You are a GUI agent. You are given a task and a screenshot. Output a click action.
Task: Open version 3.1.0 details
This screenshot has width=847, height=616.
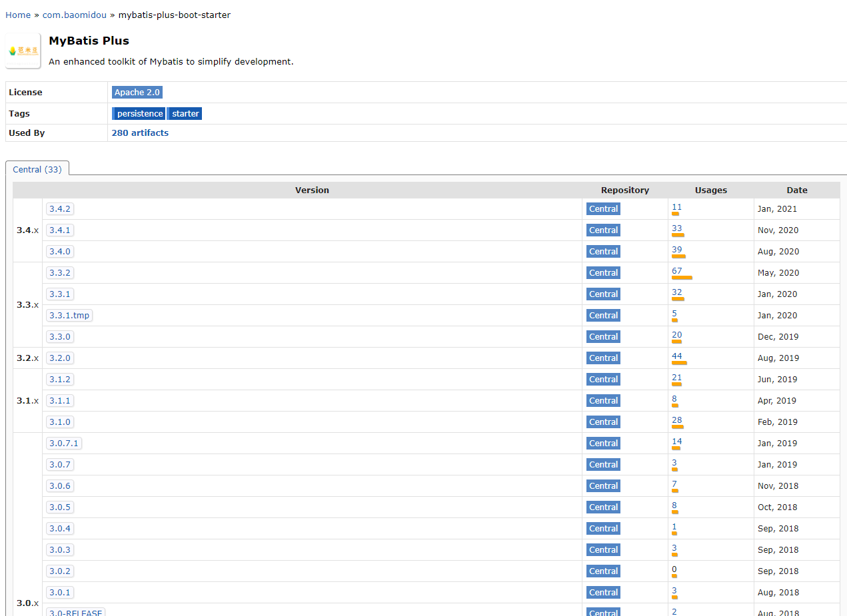pos(59,422)
